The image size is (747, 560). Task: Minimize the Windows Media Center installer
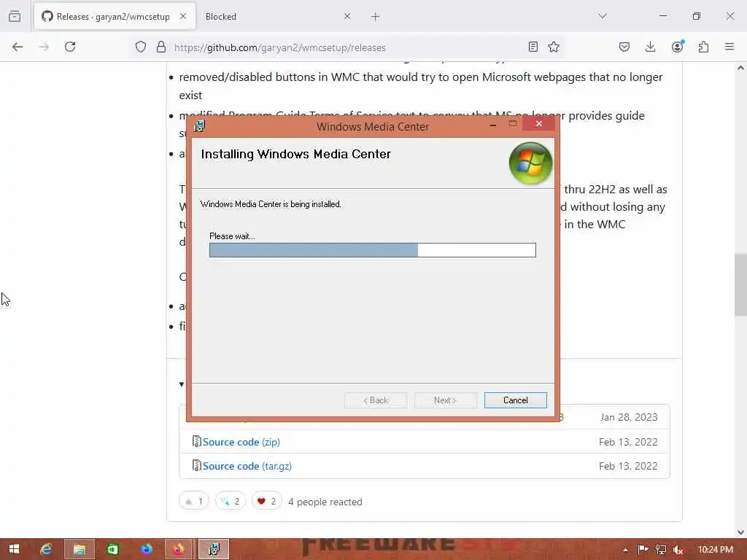point(493,125)
